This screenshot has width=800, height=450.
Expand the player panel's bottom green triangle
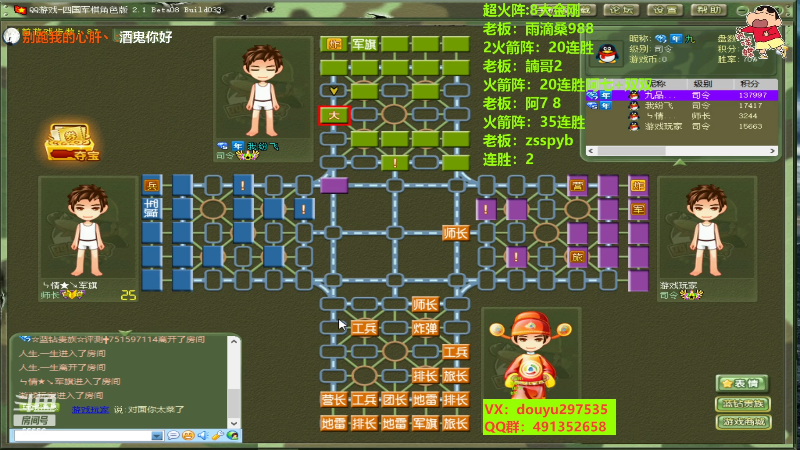tap(679, 162)
